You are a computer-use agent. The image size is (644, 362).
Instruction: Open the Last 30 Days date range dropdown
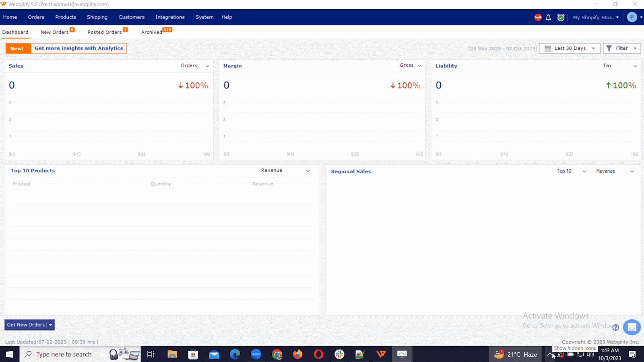[570, 48]
